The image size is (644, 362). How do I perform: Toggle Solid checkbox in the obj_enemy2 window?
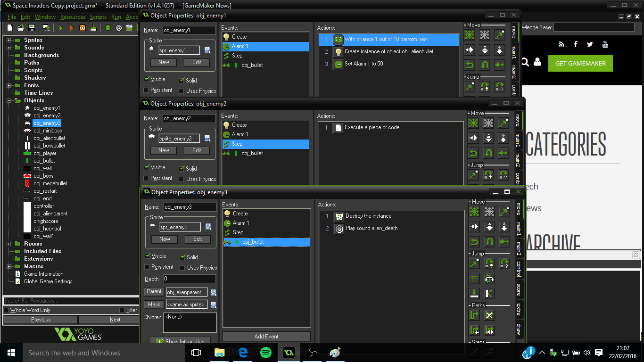pos(182,168)
